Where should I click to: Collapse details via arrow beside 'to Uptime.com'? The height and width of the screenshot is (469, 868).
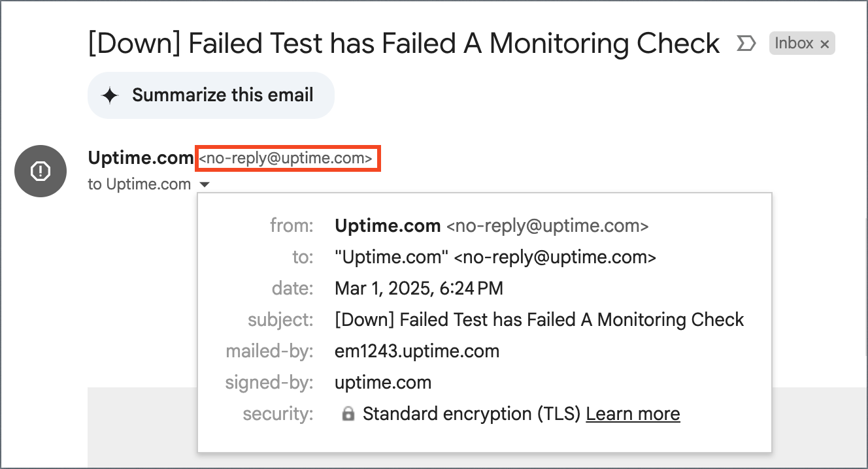click(x=205, y=185)
